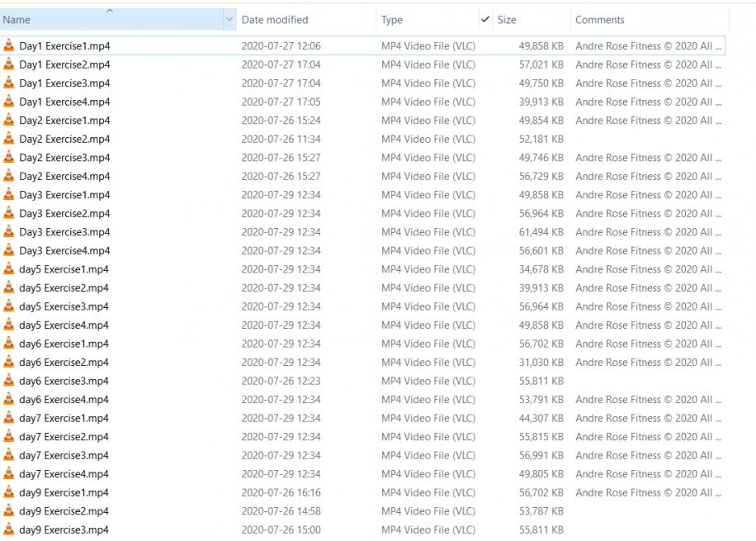
Task: Sort by the Date modified column header
Action: pos(275,20)
